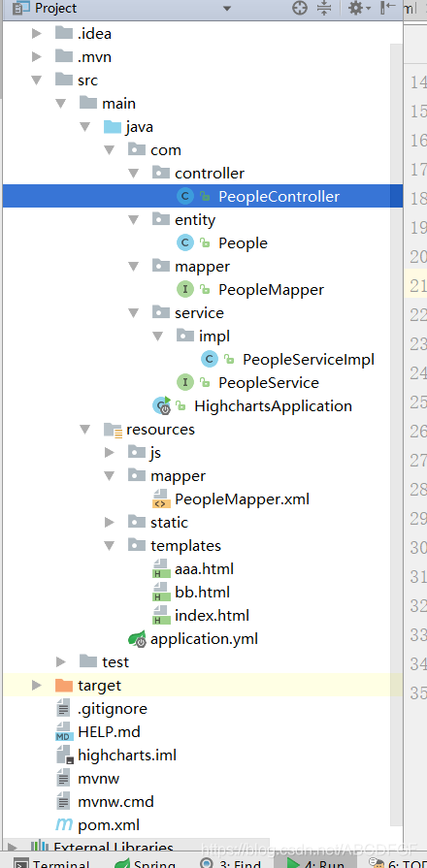
Task: Collapse the service package
Action: coord(133,313)
